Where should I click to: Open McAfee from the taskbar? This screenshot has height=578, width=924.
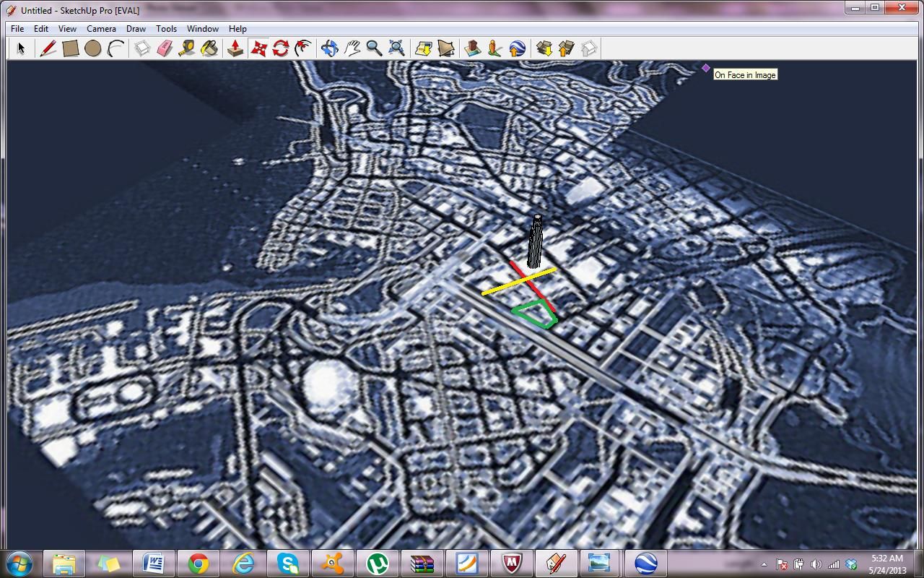point(511,564)
